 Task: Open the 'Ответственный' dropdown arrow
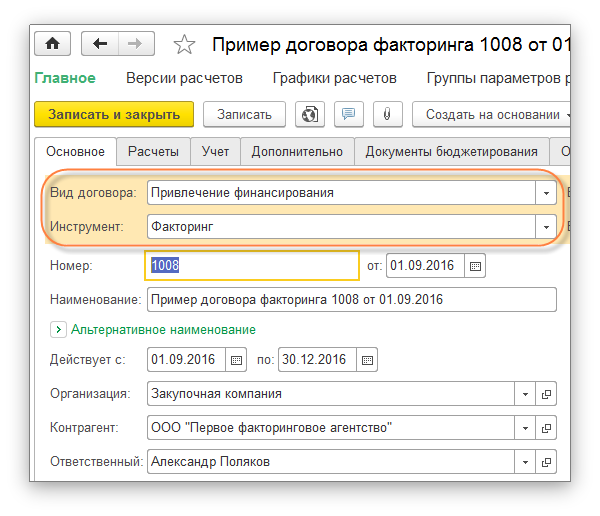tap(525, 462)
